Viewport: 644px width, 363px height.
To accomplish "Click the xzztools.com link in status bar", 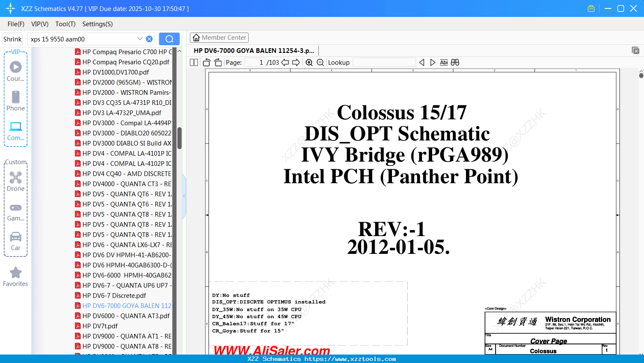I will (x=350, y=359).
